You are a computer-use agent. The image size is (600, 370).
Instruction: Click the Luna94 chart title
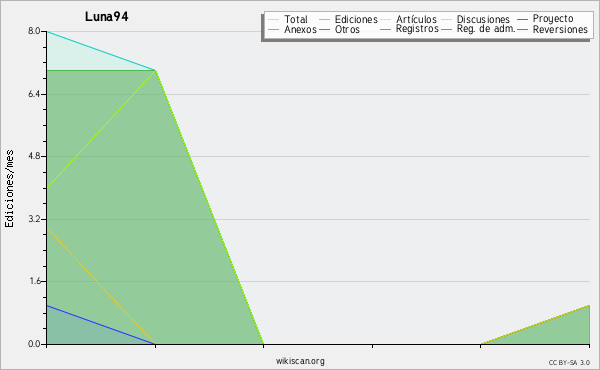point(106,16)
